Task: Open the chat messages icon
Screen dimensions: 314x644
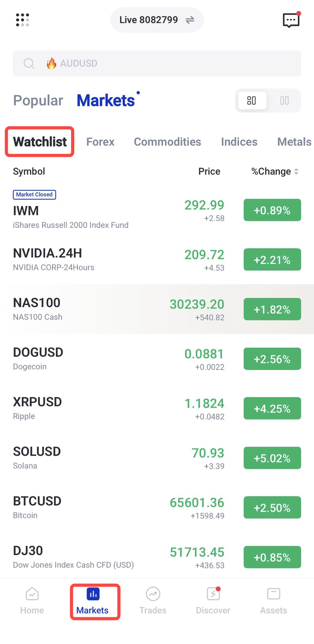Action: (x=291, y=20)
